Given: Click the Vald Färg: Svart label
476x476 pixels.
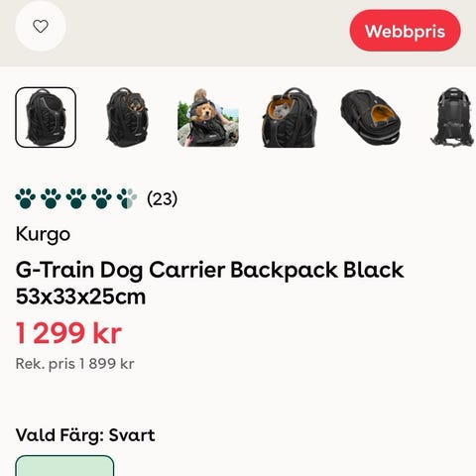Looking at the screenshot, I should pos(85,435).
